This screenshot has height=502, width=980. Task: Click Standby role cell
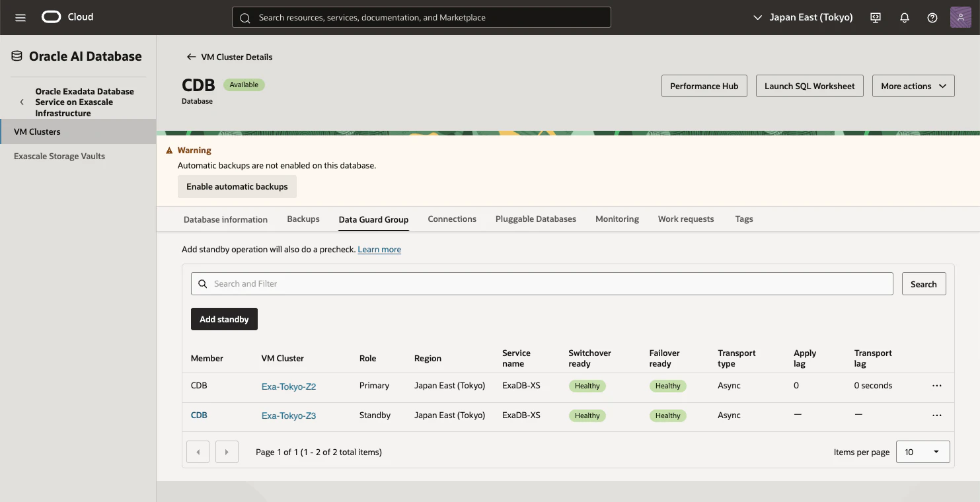click(375, 415)
